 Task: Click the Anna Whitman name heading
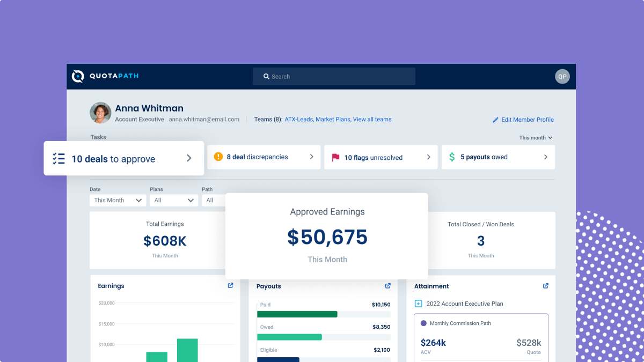click(149, 108)
